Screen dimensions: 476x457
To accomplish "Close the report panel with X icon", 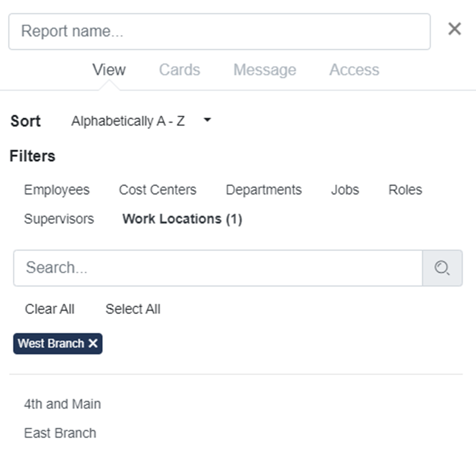I will pyautogui.click(x=454, y=29).
